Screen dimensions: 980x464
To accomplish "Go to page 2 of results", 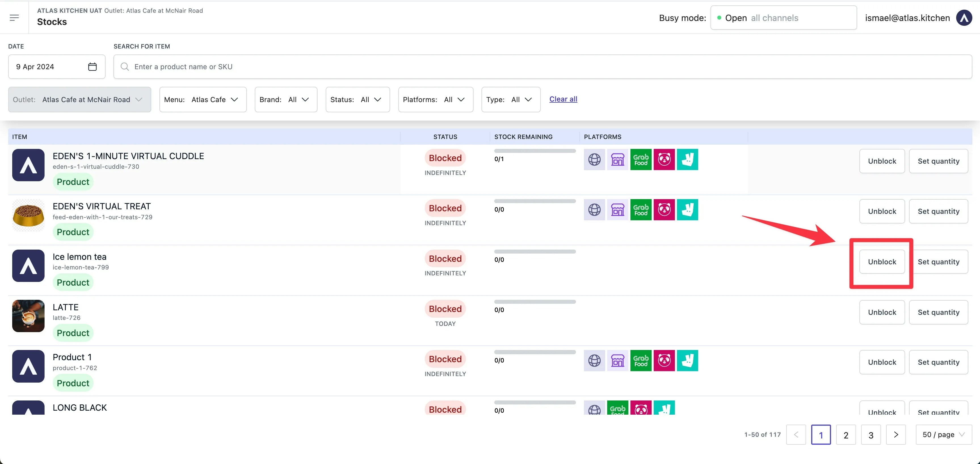I will (846, 435).
